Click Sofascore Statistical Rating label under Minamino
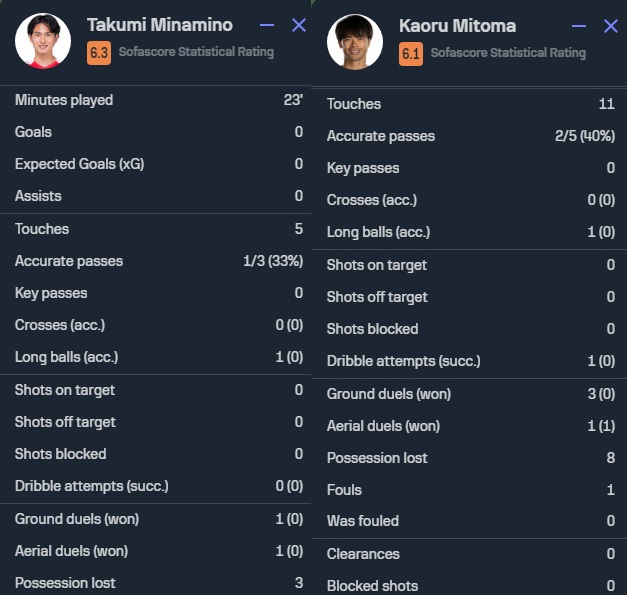This screenshot has height=595, width=627. coord(195,52)
